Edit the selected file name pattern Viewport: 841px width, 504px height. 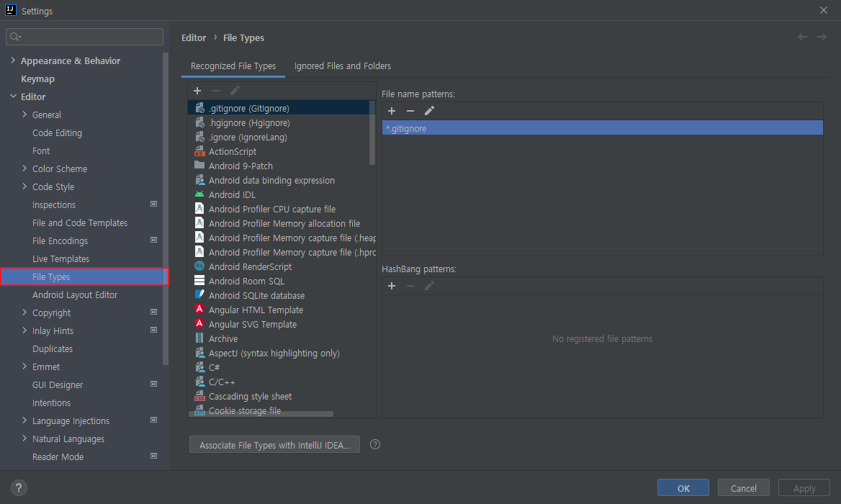click(429, 111)
